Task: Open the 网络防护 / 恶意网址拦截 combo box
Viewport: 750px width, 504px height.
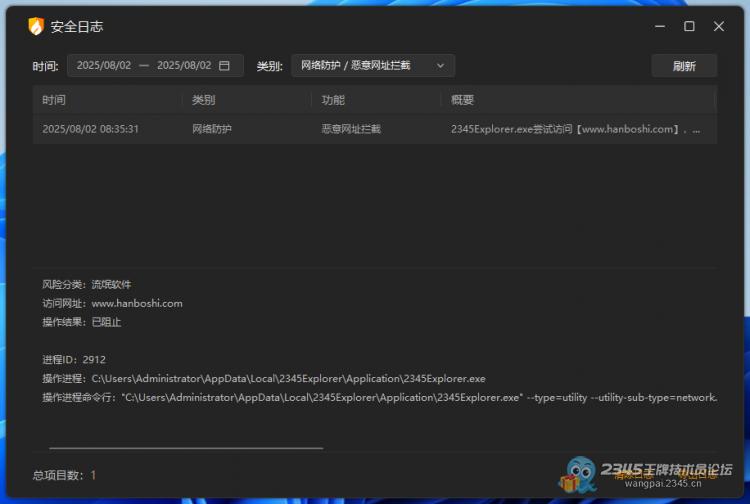Action: tap(373, 66)
